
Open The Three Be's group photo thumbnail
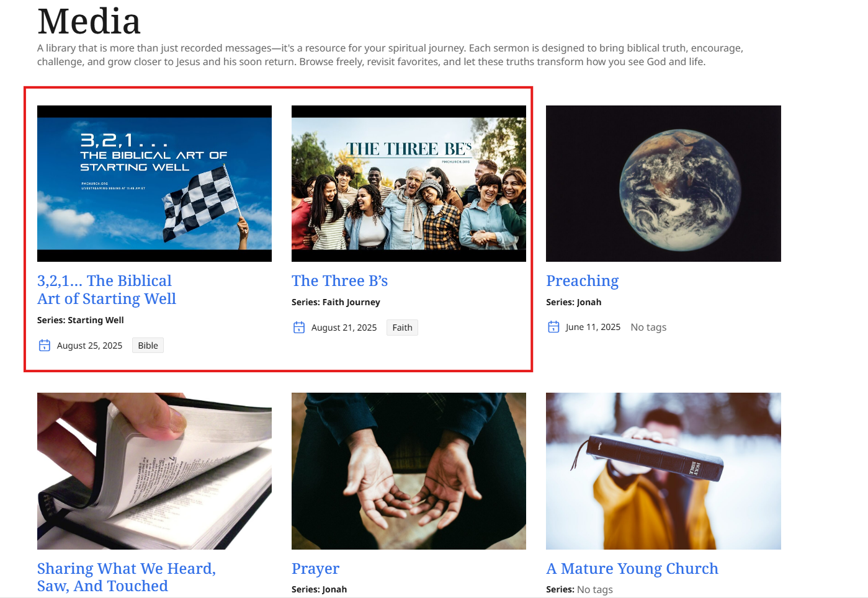pos(409,184)
